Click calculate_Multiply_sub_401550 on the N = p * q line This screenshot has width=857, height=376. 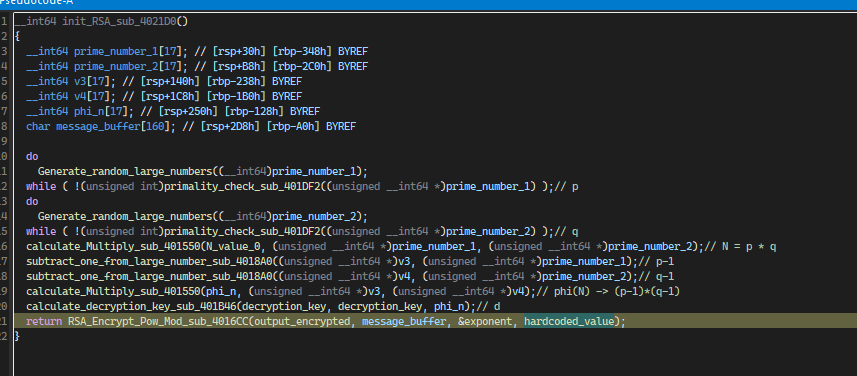[113, 246]
